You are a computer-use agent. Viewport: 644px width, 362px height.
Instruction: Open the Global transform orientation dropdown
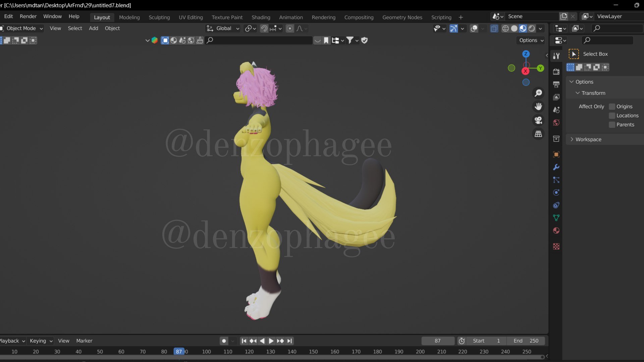point(223,28)
